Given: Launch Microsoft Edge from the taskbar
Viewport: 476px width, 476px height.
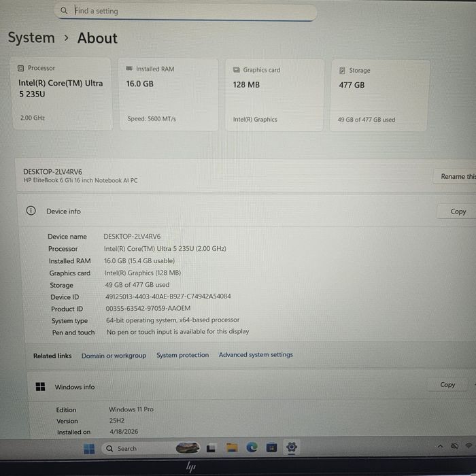Looking at the screenshot, I should click(252, 447).
